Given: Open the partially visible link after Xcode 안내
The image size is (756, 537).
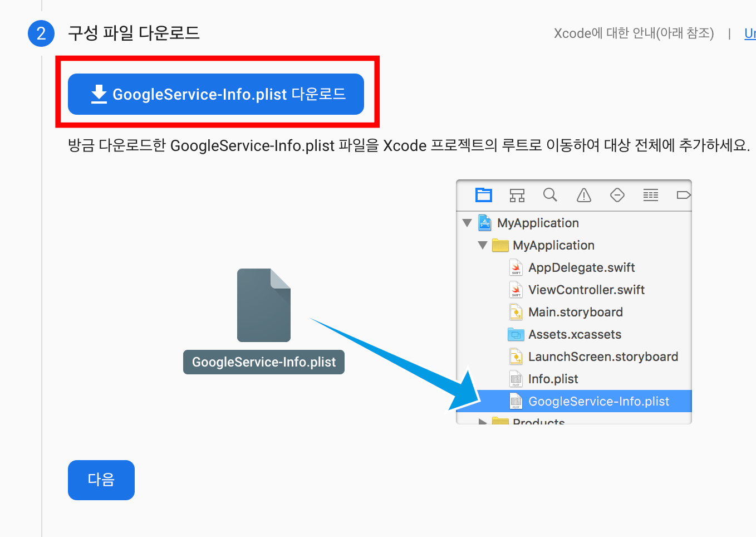Looking at the screenshot, I should [x=750, y=33].
